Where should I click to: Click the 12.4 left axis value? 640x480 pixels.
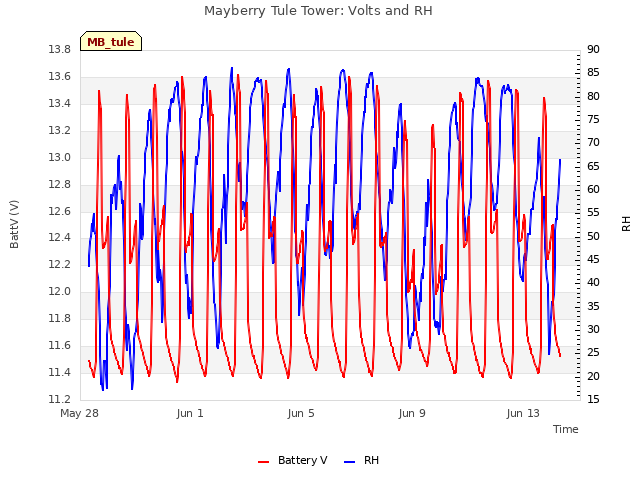(60, 237)
